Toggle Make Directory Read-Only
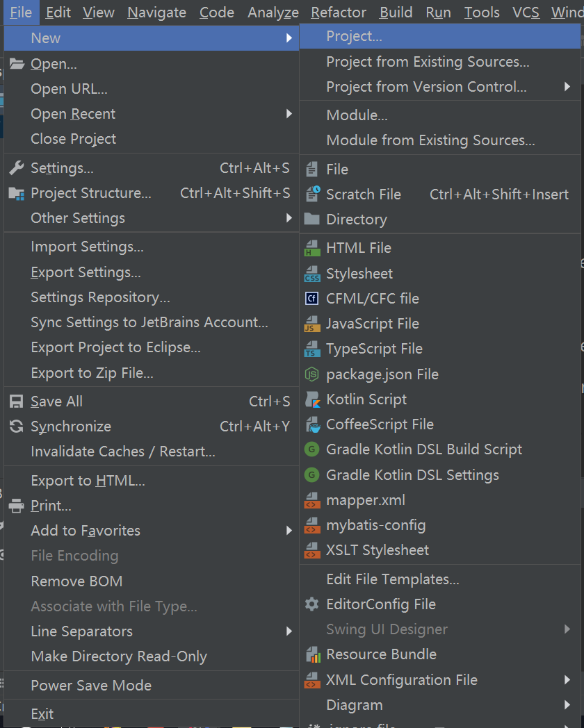584x728 pixels. point(119,656)
